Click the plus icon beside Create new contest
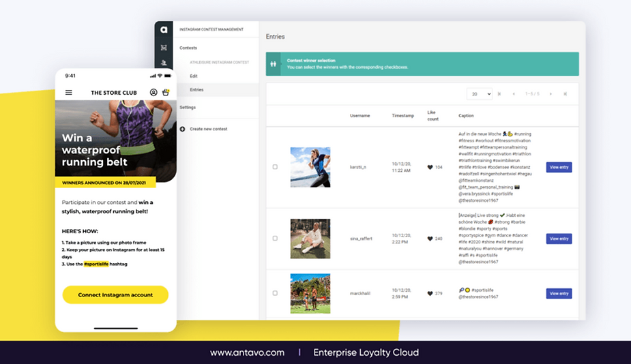631x364 pixels. [x=182, y=129]
